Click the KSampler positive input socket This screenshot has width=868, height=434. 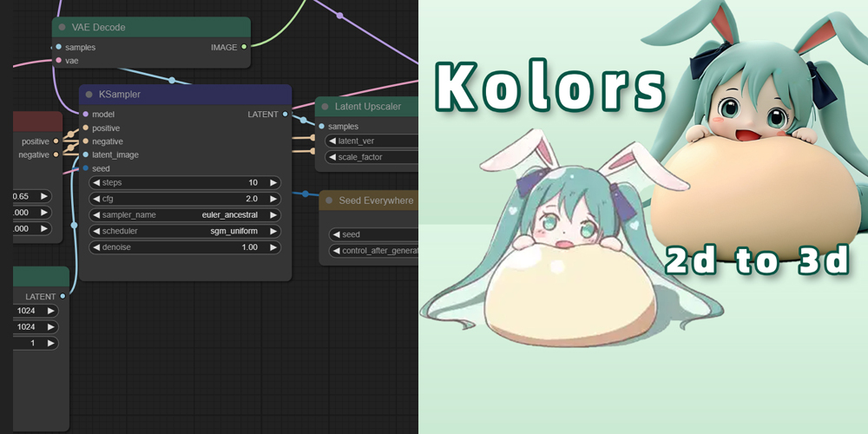[x=85, y=128]
